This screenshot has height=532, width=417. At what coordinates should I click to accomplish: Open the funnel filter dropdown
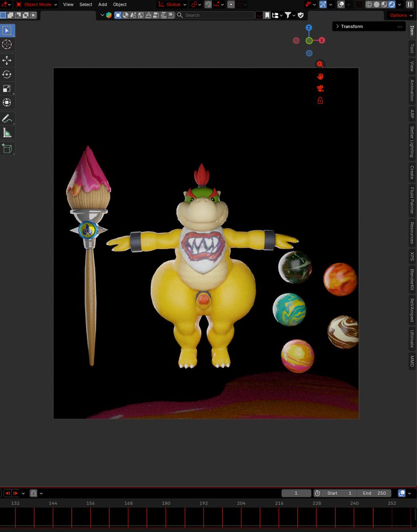pyautogui.click(x=290, y=15)
